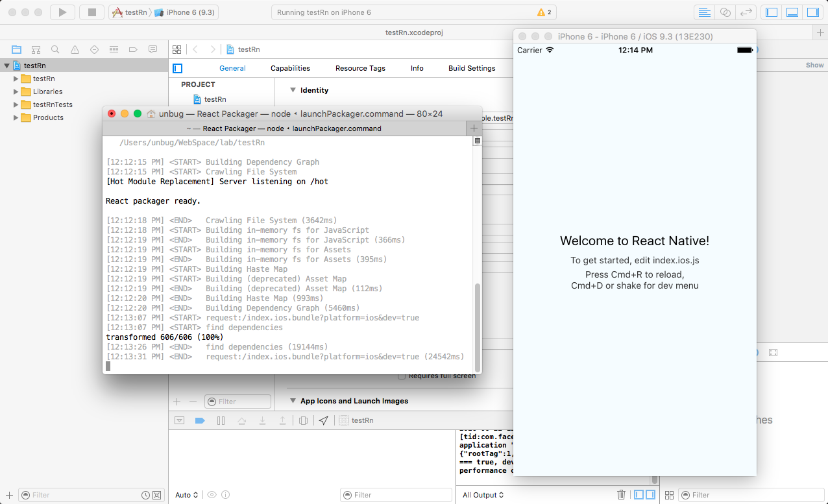Screen dimensions: 828x504
Task: Add a new tab in Terminal window
Action: [x=474, y=128]
